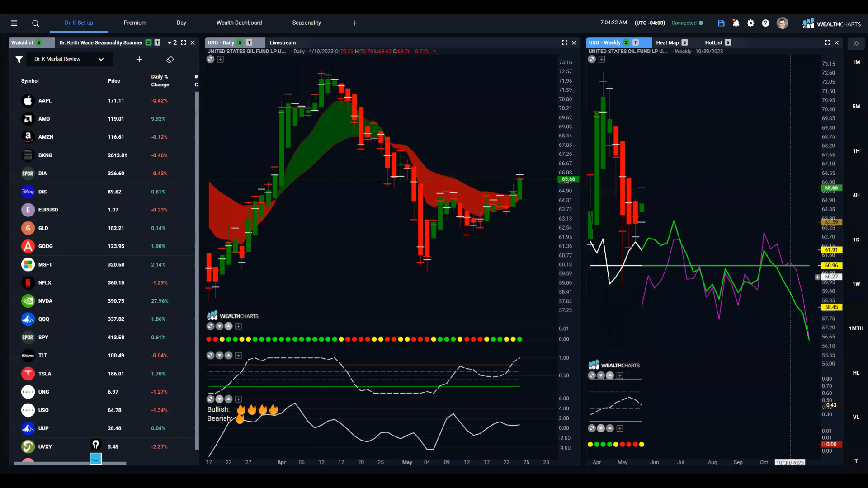This screenshot has height=488, width=868.
Task: Open the notifications bell
Action: coord(736,23)
